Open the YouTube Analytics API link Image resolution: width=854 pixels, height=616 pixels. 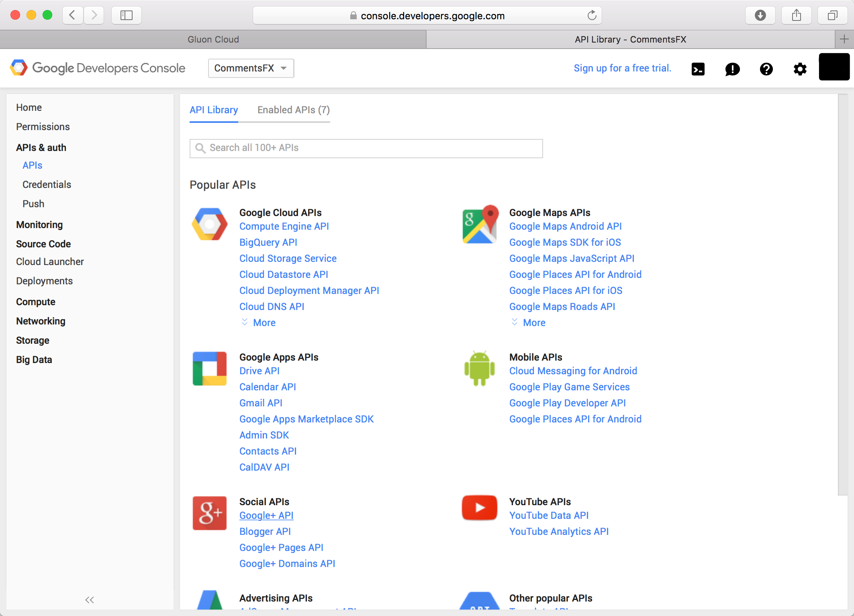(x=559, y=531)
